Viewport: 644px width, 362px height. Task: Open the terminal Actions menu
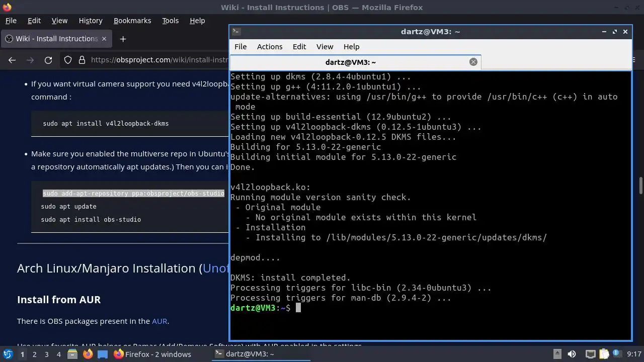click(270, 46)
